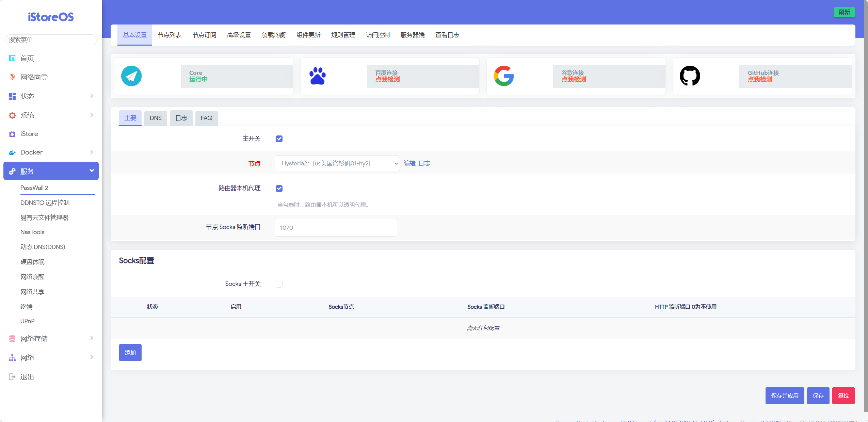Switch to the 节点订阅 tab
Screen dimensions: 868x422
tap(204, 35)
